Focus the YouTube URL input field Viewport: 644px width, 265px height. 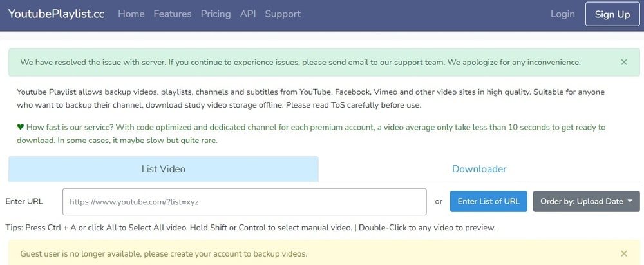245,202
